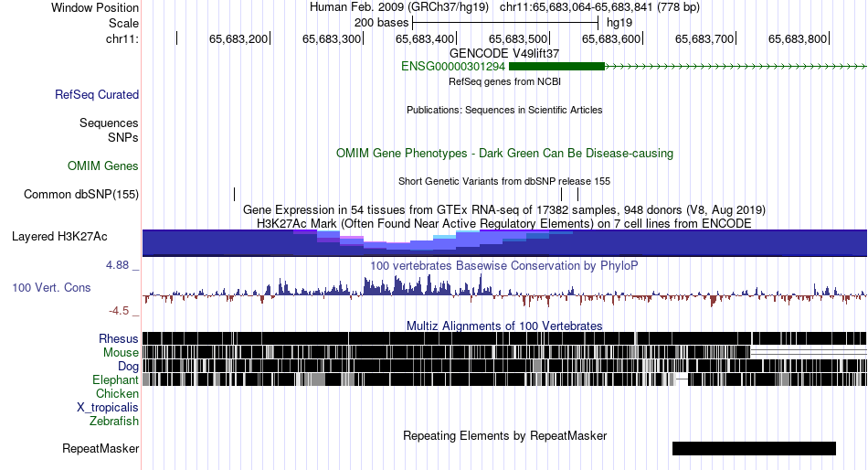Click the H3K27Ac Mark ENCODE track title
Screen dimensions: 868x470
pos(504,223)
